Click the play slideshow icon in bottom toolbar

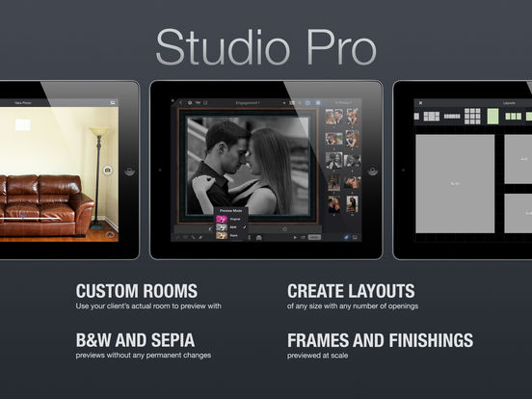tap(295, 237)
